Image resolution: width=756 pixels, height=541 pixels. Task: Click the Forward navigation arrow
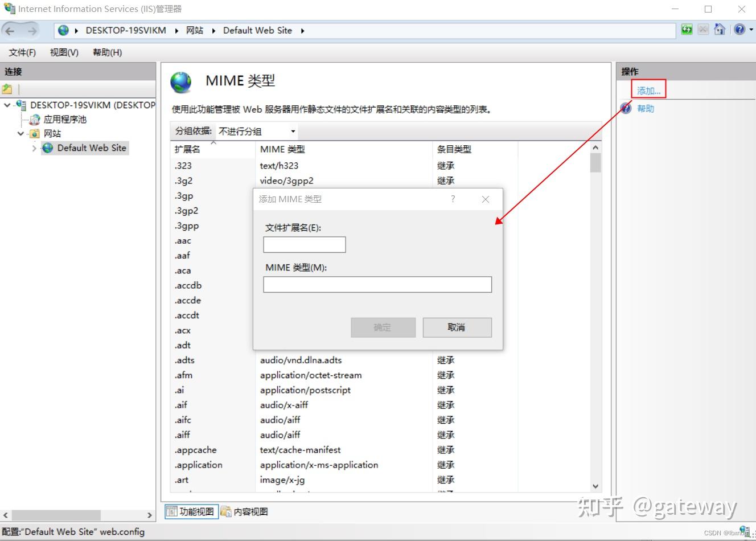(x=32, y=31)
